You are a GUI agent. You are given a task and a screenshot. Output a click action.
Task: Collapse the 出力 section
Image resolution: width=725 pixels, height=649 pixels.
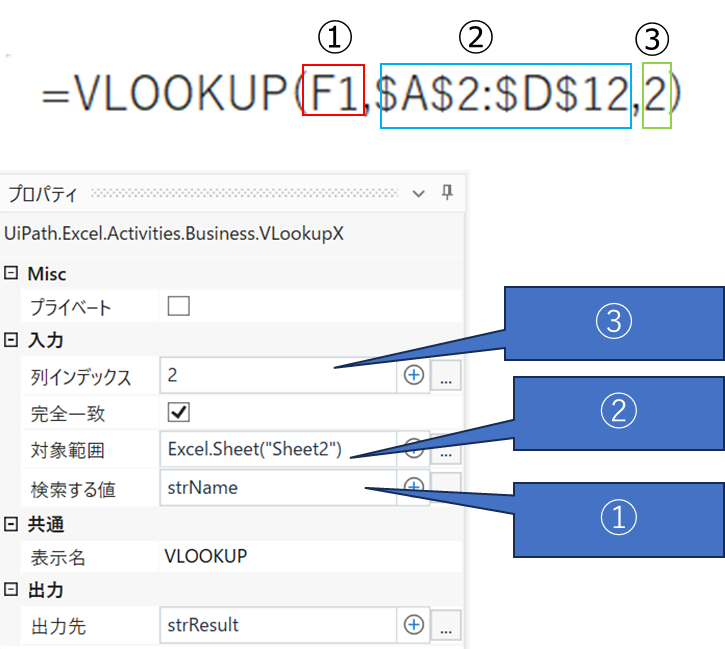tap(11, 589)
